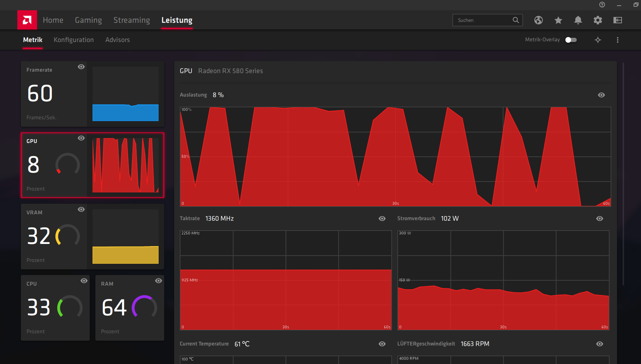Image resolution: width=641 pixels, height=364 pixels.
Task: Open favorites star icon
Action: pos(558,20)
